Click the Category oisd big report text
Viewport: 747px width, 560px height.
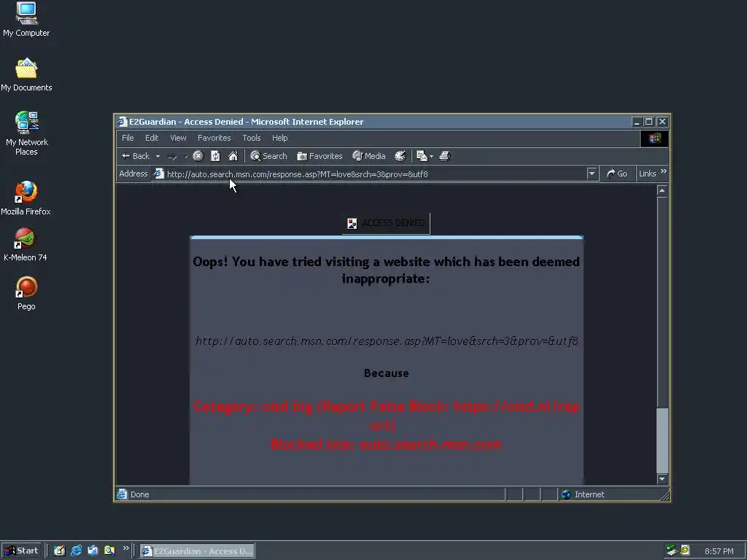(387, 415)
